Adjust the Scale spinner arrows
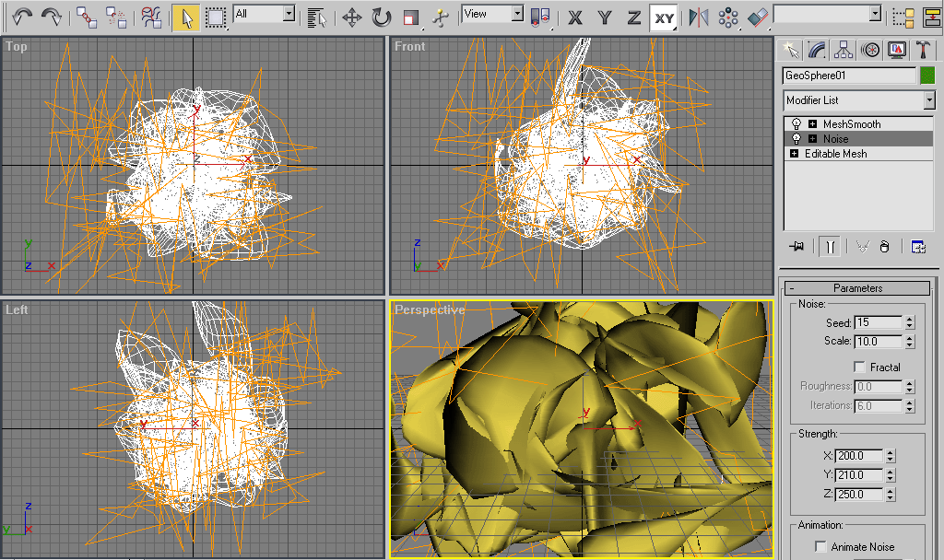 pyautogui.click(x=910, y=341)
